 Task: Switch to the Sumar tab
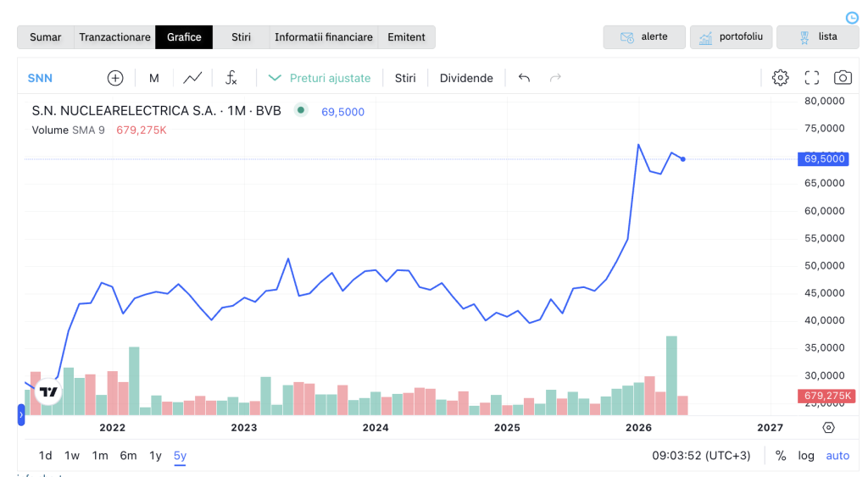point(46,37)
